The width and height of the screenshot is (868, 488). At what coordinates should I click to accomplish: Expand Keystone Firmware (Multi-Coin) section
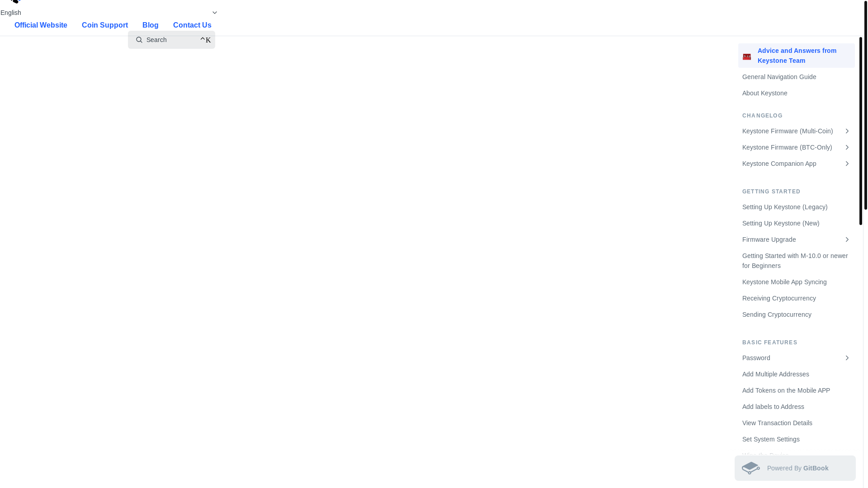point(847,131)
